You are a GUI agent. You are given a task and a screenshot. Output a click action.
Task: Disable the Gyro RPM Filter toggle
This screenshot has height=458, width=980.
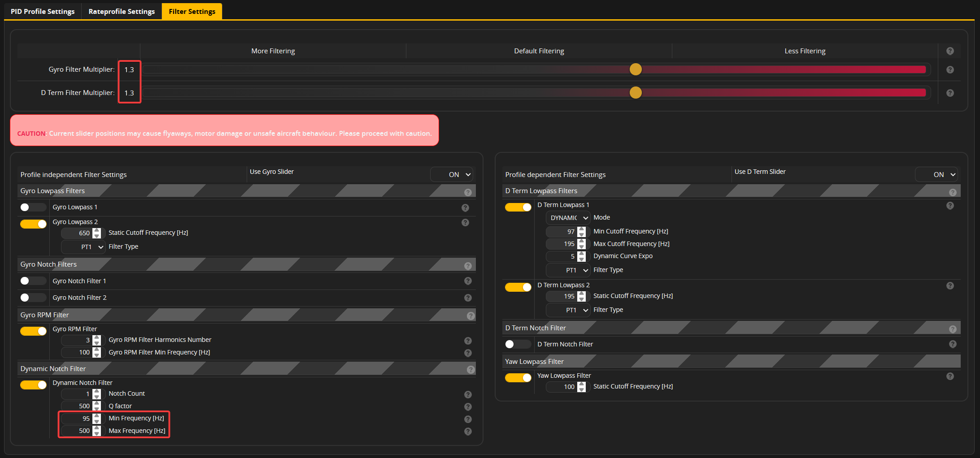pyautogui.click(x=33, y=331)
